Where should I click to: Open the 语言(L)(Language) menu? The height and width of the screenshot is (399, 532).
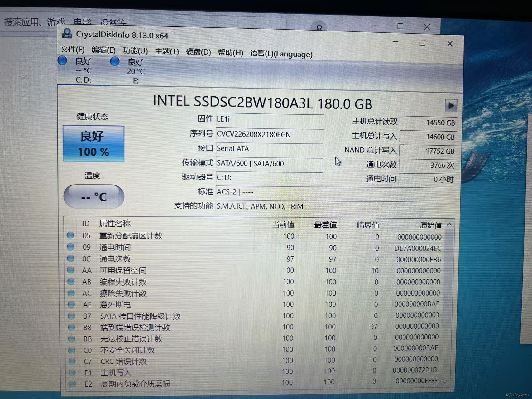[281, 54]
